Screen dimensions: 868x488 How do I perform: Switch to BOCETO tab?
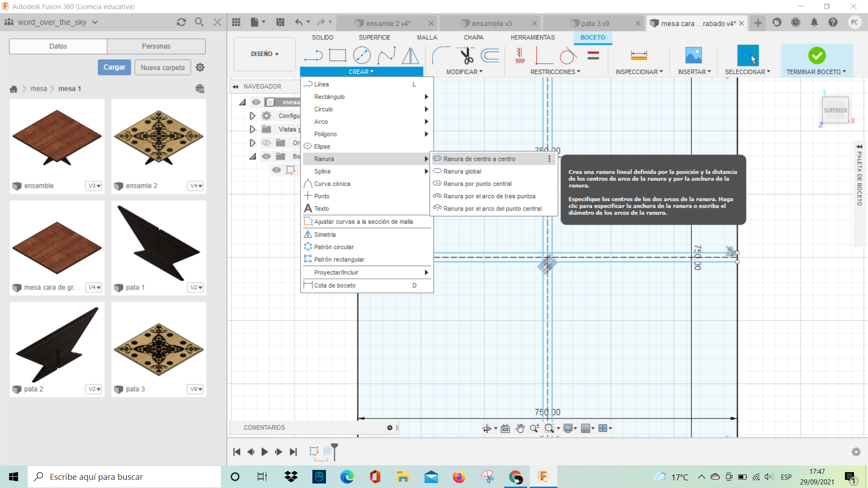593,37
